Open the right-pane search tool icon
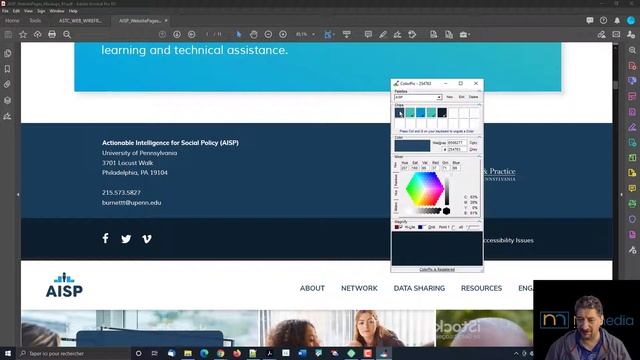Screen dimensions: 640x360 pyautogui.click(x=632, y=50)
